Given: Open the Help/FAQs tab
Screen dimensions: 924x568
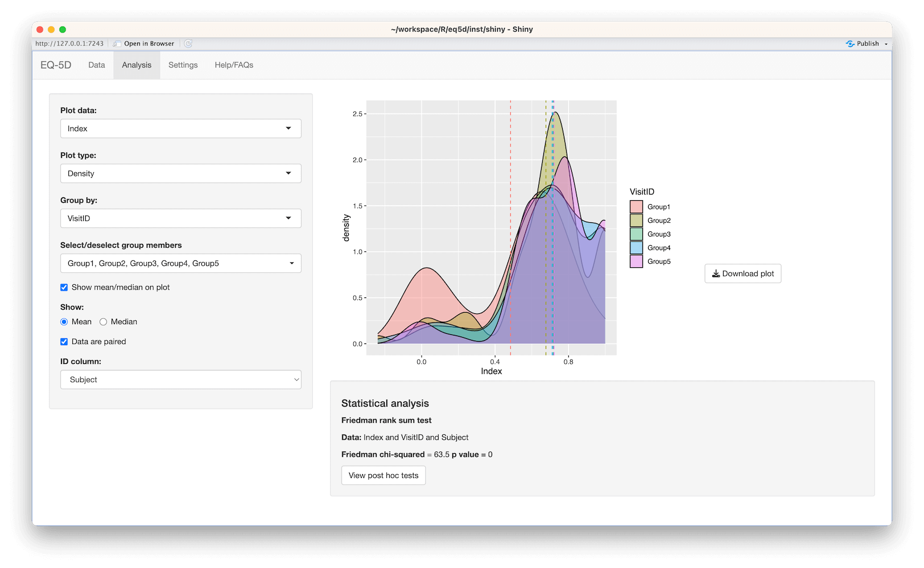Looking at the screenshot, I should point(233,65).
